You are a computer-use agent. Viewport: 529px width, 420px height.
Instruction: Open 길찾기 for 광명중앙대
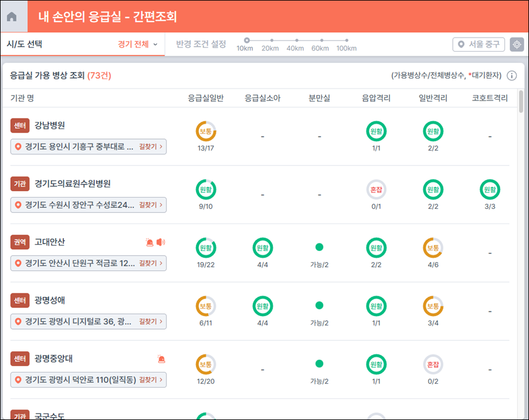coord(151,380)
